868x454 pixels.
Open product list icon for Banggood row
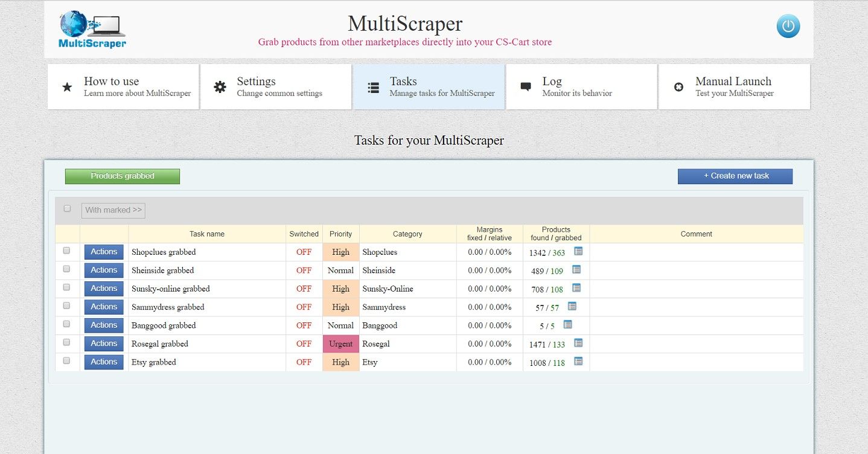coord(568,324)
